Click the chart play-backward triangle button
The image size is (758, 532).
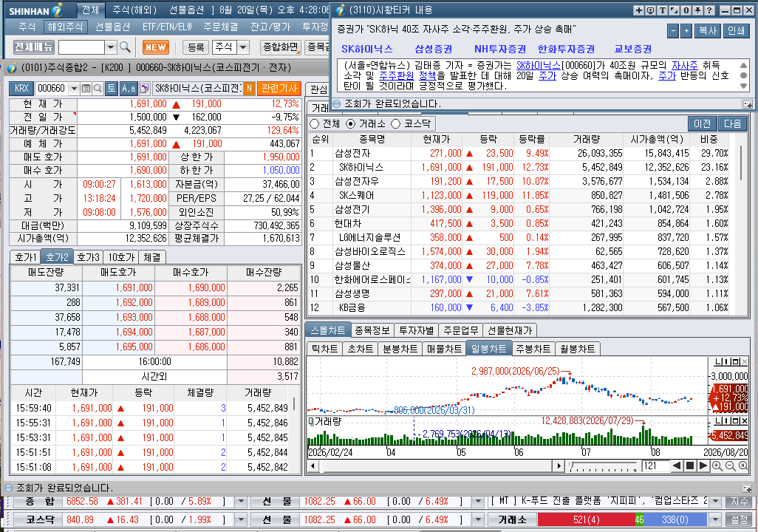click(x=677, y=465)
